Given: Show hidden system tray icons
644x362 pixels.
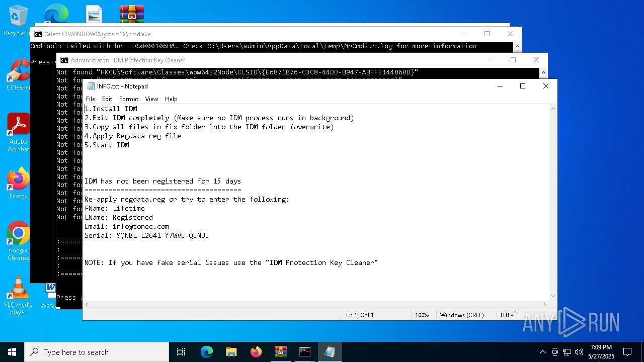Looking at the screenshot, I should coord(542,352).
